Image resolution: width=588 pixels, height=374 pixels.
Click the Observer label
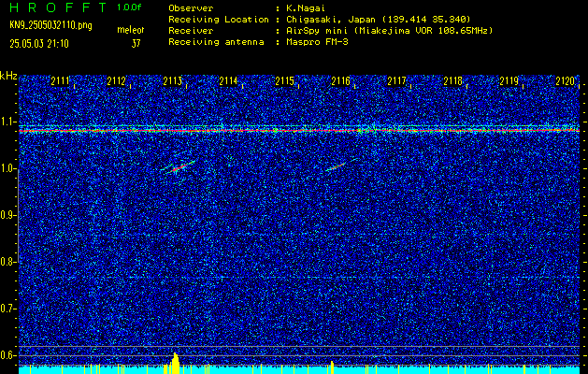pos(191,7)
